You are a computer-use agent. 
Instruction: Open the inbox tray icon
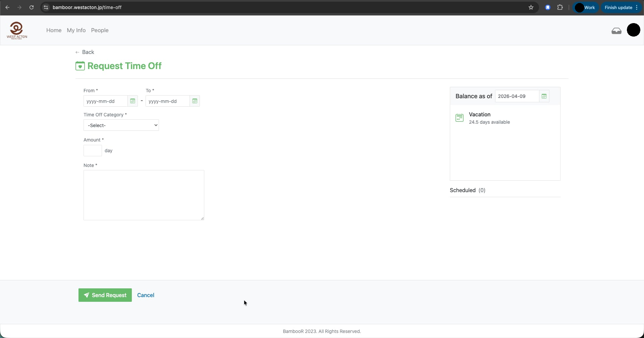[616, 31]
